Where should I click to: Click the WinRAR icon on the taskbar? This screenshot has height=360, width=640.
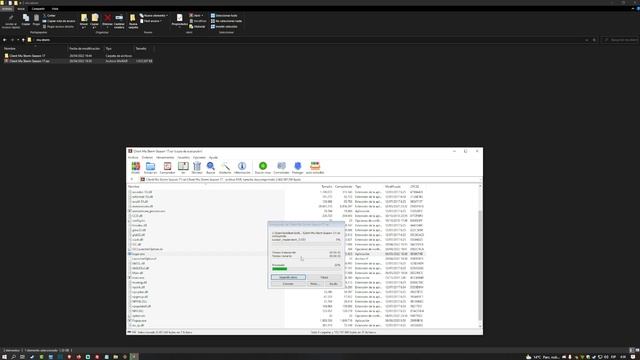tap(133, 357)
